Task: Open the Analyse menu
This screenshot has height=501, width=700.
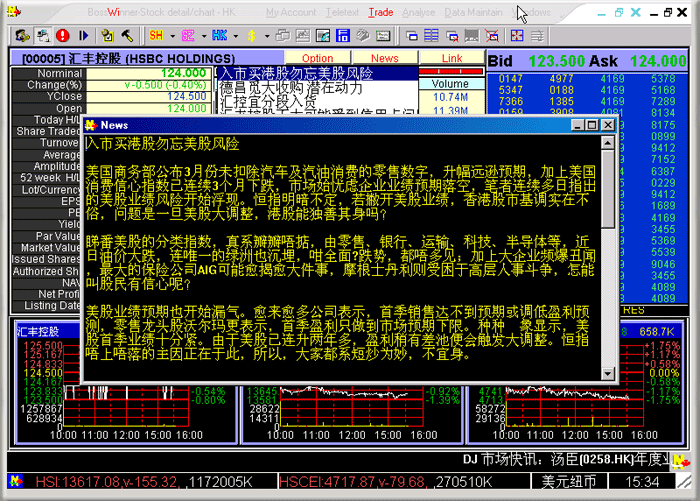Action: click(418, 13)
